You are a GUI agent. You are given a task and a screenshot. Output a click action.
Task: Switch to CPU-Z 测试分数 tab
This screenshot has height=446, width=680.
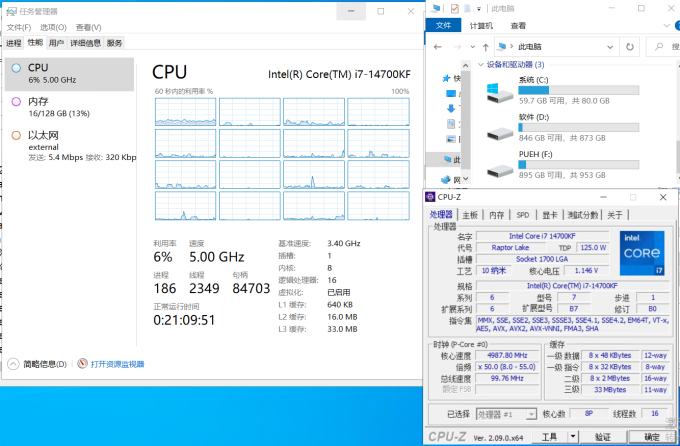pos(582,215)
